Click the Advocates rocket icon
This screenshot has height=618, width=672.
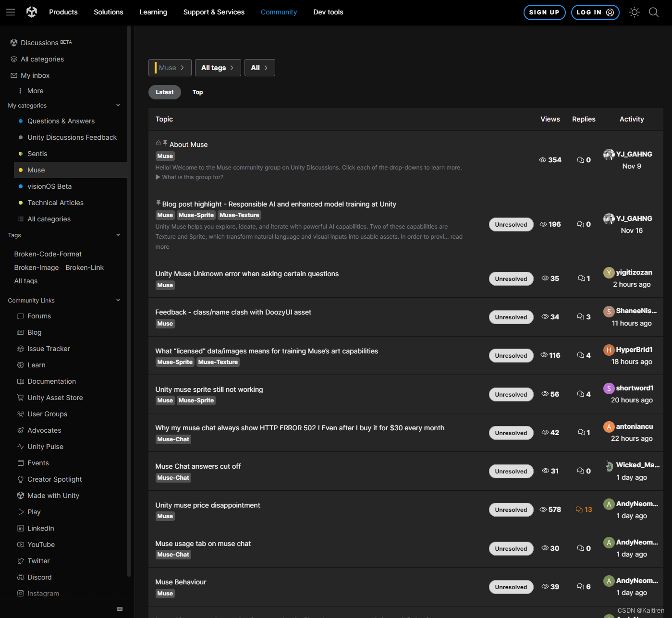(x=21, y=430)
